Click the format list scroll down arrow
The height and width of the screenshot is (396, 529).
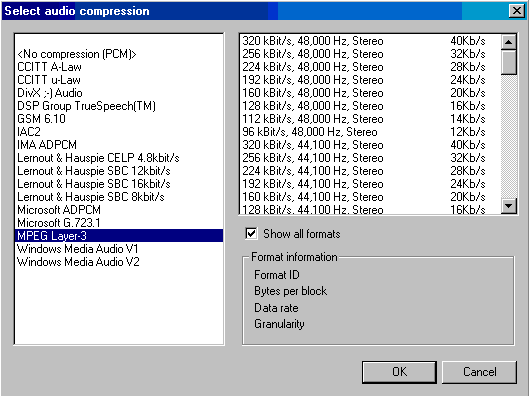coord(509,205)
